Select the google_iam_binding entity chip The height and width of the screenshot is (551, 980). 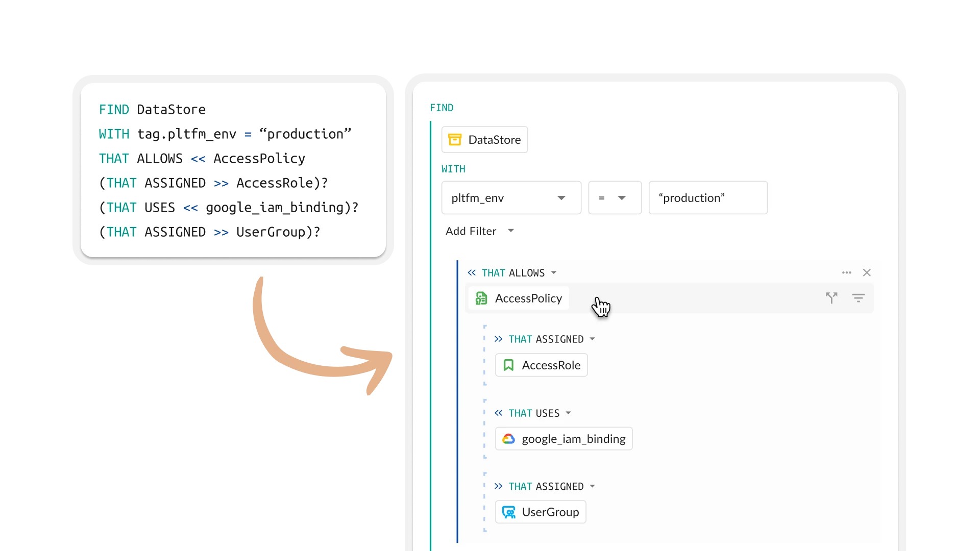click(564, 439)
